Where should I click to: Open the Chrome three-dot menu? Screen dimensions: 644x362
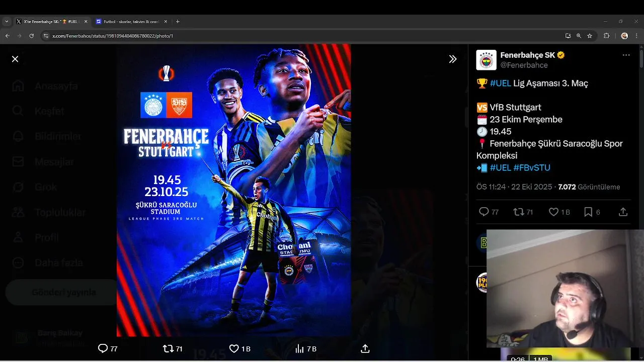click(636, 36)
